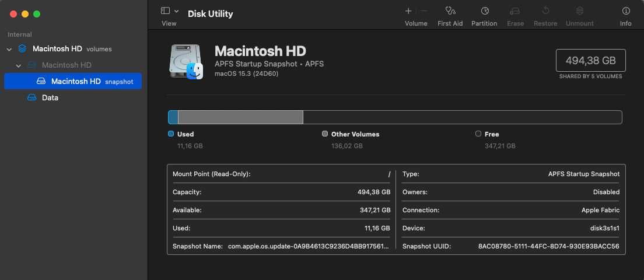Image resolution: width=644 pixels, height=280 pixels.
Task: Click the Volume toolbar label
Action: point(416,23)
